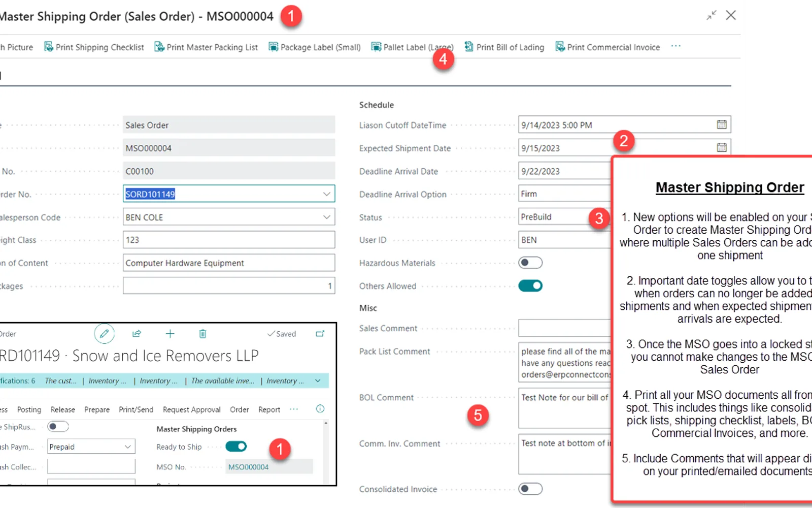Expand the notifications bar chevron
This screenshot has height=508, width=812.
tap(318, 380)
